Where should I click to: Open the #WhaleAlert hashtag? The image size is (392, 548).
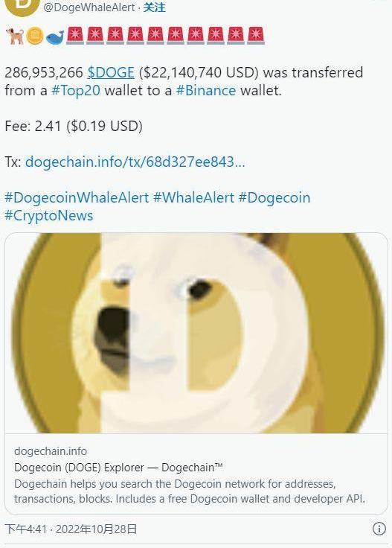pyautogui.click(x=193, y=197)
